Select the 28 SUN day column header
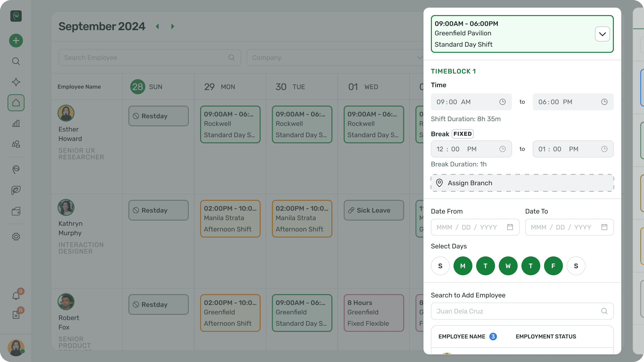The width and height of the screenshot is (644, 362). (146, 87)
